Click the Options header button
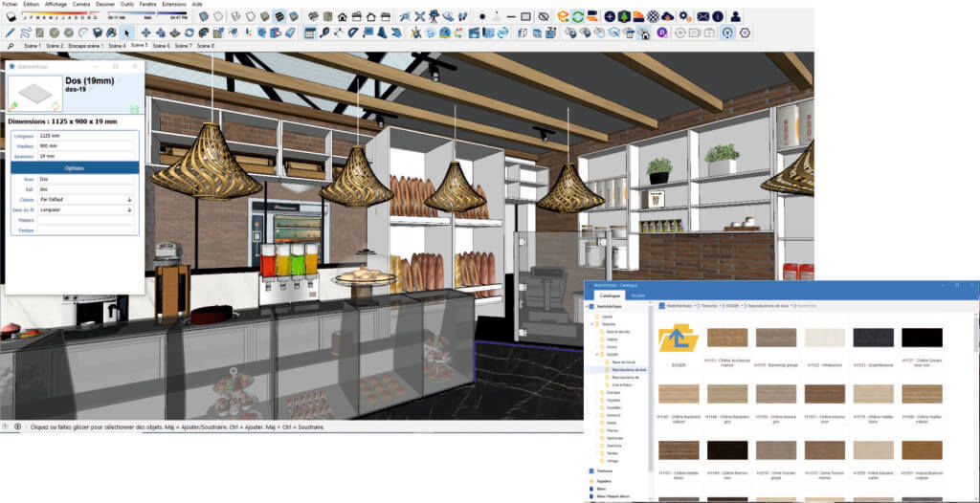 click(x=74, y=167)
